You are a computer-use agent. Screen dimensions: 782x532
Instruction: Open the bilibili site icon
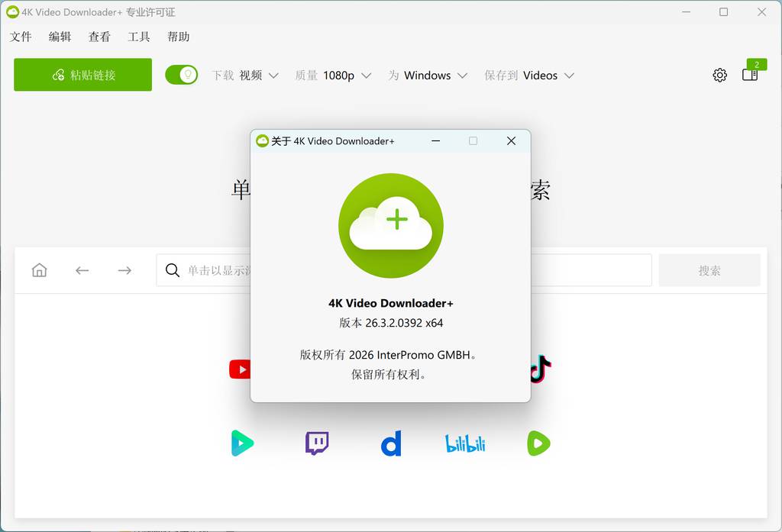pyautogui.click(x=465, y=443)
